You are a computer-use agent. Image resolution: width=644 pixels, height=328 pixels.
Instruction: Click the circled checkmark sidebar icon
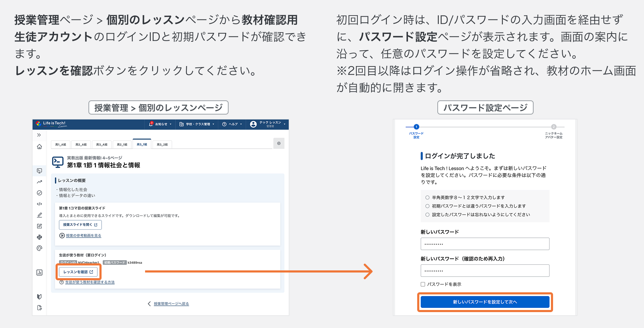(39, 193)
